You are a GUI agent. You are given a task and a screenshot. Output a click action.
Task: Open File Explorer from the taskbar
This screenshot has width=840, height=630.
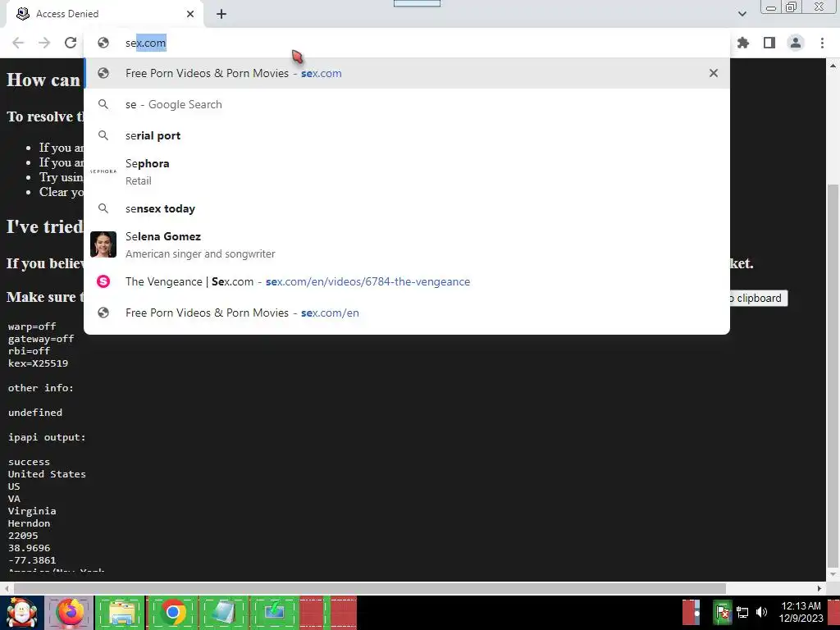coord(121,612)
